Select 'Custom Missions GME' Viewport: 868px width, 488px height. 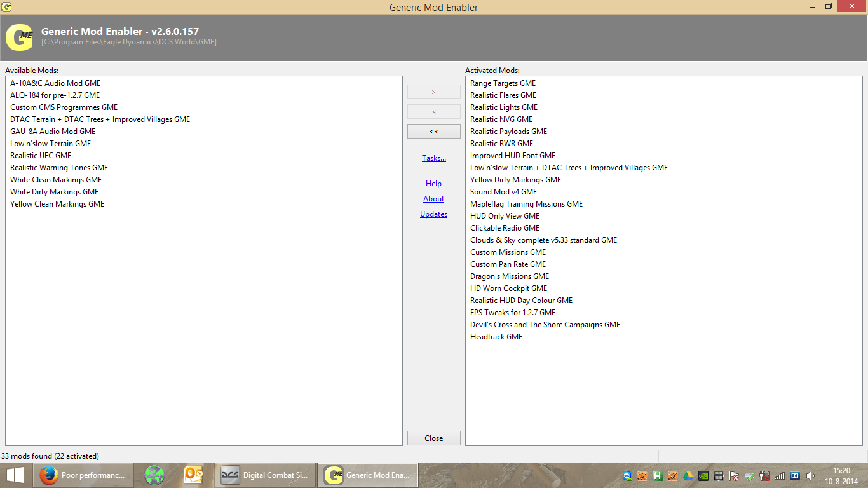pos(508,252)
